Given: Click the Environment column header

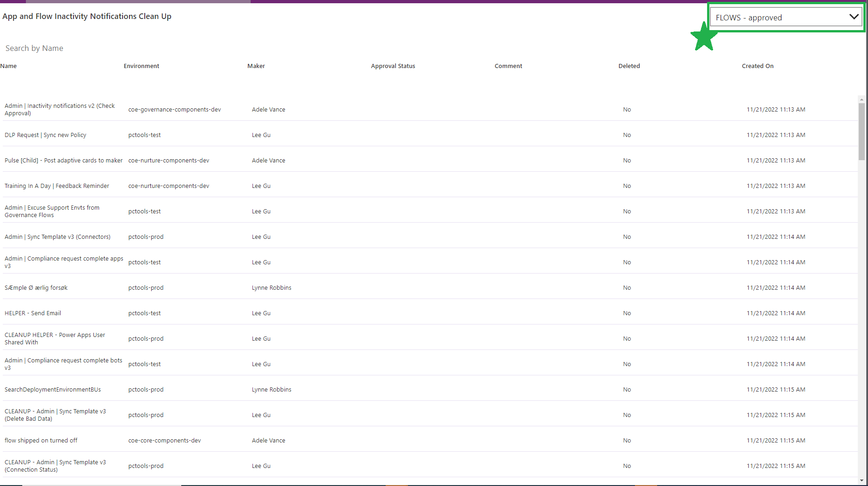Looking at the screenshot, I should [x=141, y=66].
